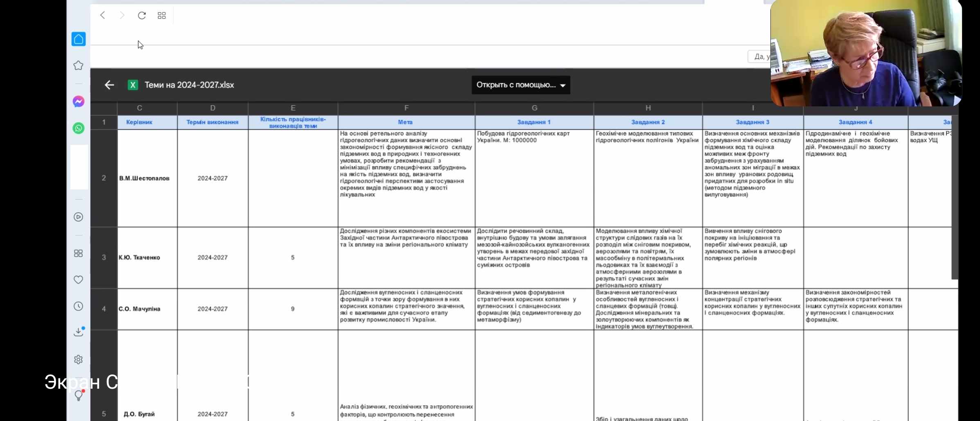Image resolution: width=980 pixels, height=421 pixels.
Task: Open the bookmarks star icon in the sidebar
Action: pos(79,65)
